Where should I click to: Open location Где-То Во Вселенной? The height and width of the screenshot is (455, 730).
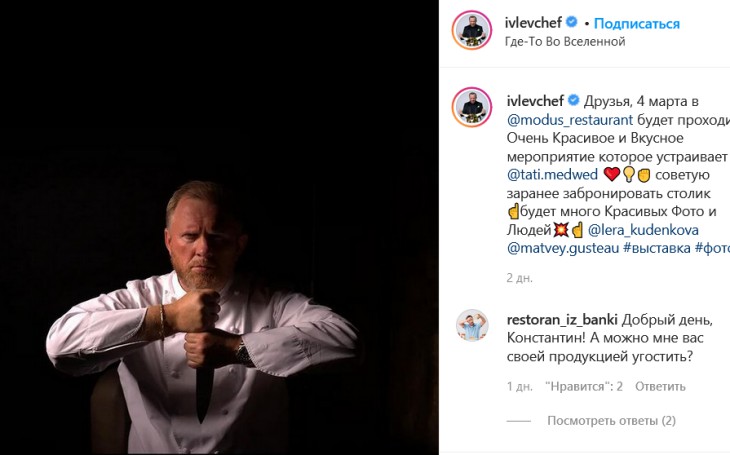[x=566, y=42]
